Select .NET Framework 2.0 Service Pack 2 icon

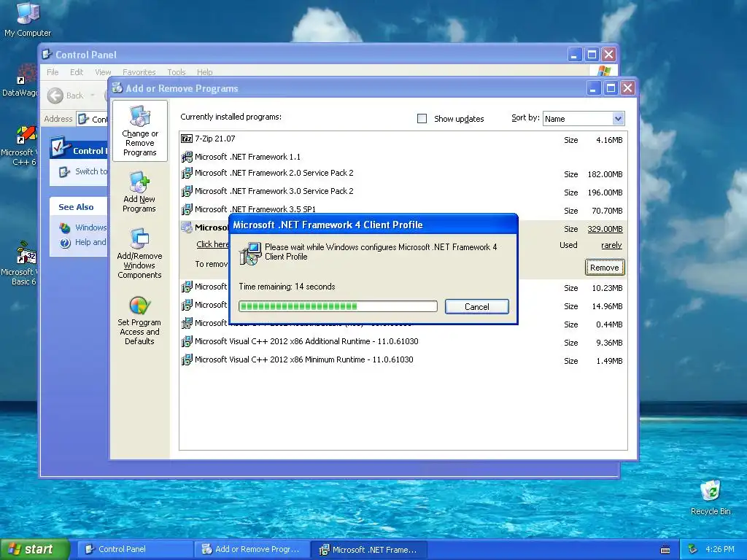click(187, 173)
